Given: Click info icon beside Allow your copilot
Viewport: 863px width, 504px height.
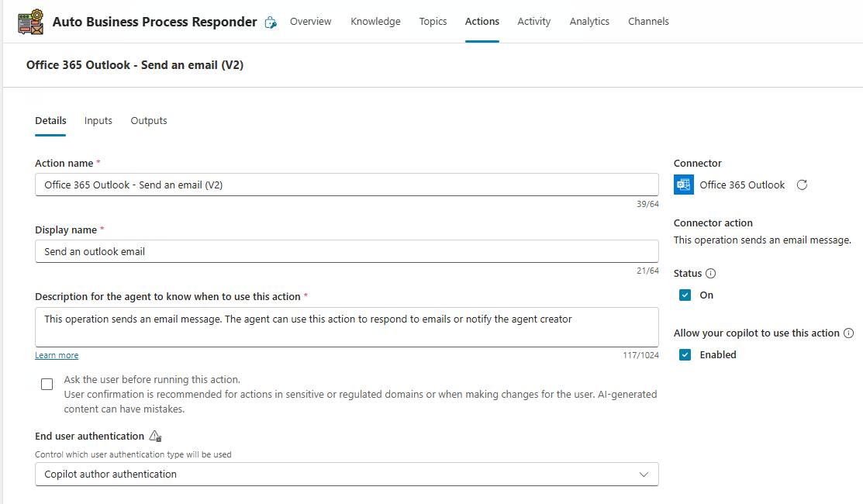Looking at the screenshot, I should point(849,333).
